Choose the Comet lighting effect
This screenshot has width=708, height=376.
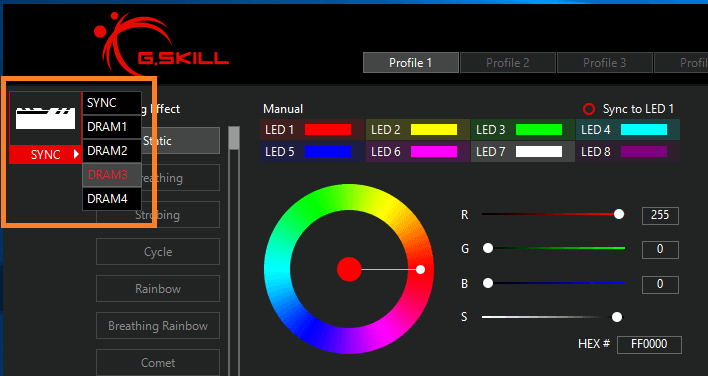pos(158,362)
